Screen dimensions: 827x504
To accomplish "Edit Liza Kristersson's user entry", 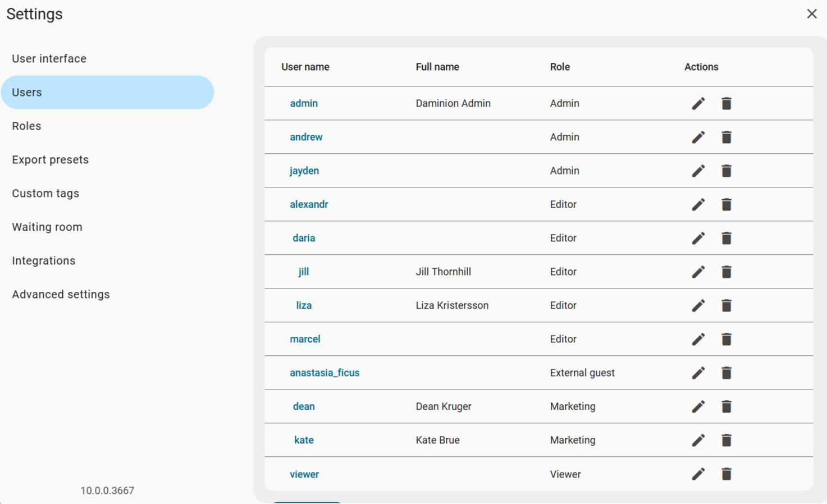I will point(698,305).
